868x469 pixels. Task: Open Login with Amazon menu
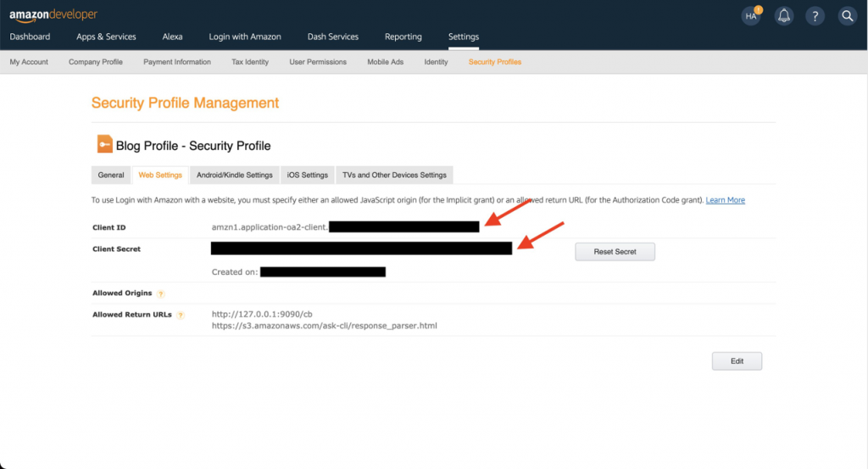pyautogui.click(x=245, y=36)
